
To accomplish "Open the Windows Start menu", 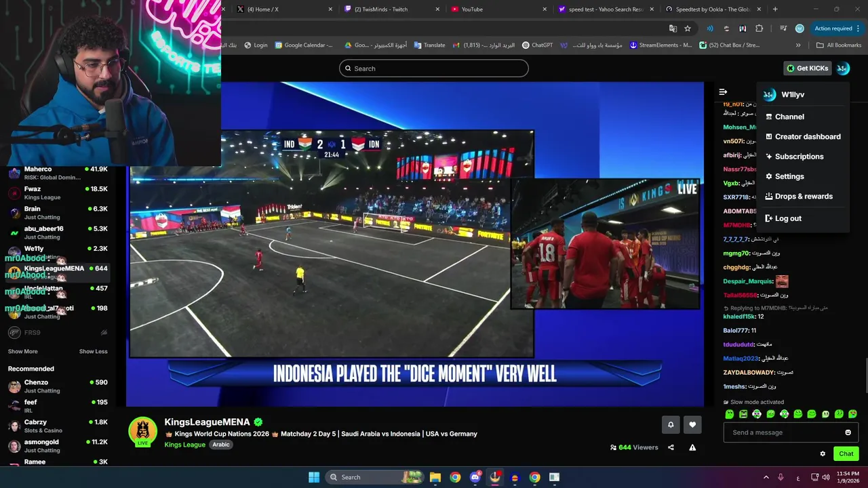I will (314, 477).
